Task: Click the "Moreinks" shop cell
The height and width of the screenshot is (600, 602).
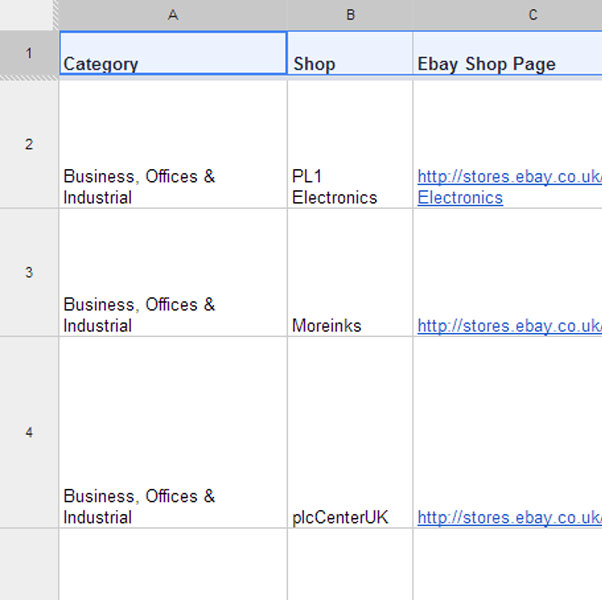Action: coord(350,272)
